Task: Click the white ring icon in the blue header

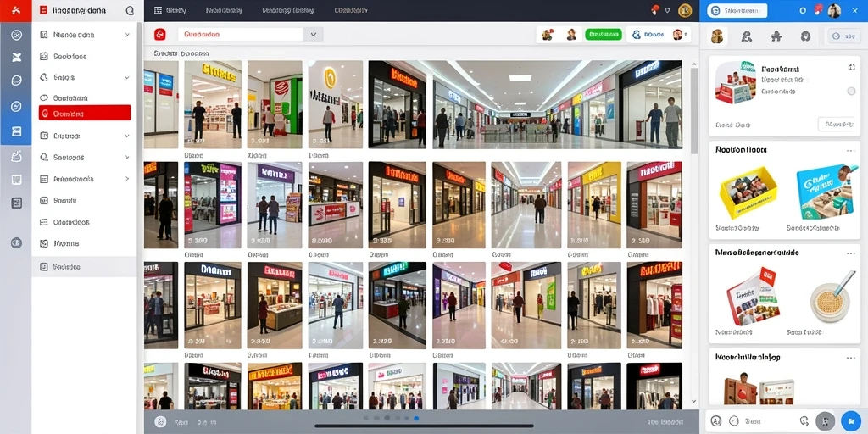Action: [x=804, y=10]
